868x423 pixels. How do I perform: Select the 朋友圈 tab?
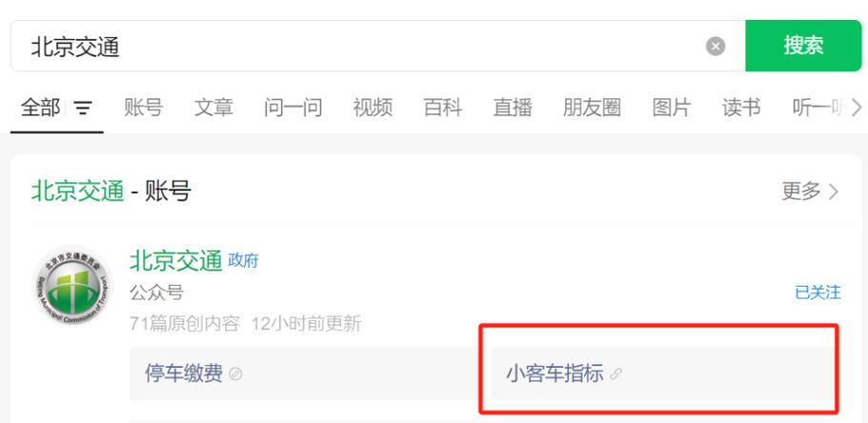(592, 108)
